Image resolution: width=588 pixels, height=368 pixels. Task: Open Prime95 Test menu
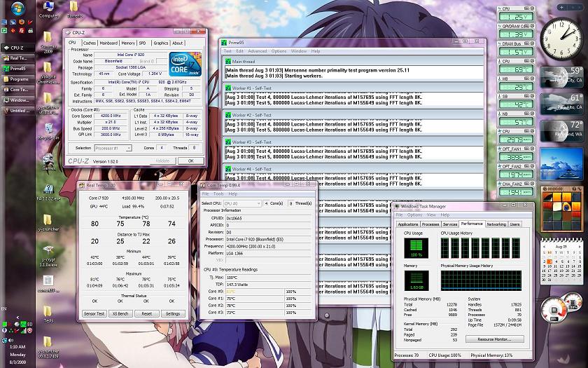click(227, 51)
